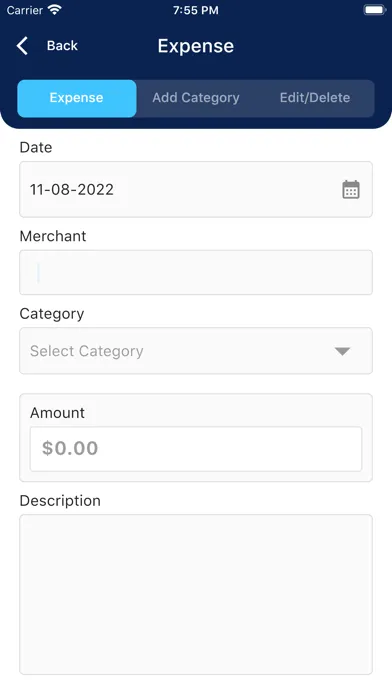Click the Amount $0.00 input
Image resolution: width=392 pixels, height=696 pixels.
click(x=196, y=449)
